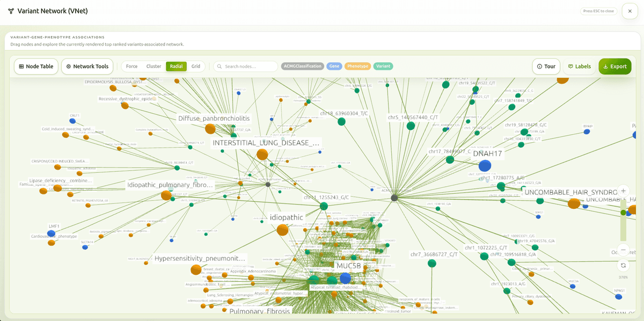Viewport: 644px width, 321px height.
Task: Select the Grid layout option
Action: point(196,66)
